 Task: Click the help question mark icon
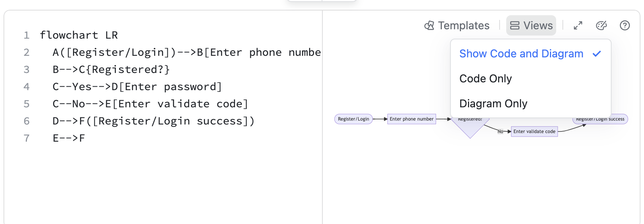(x=625, y=26)
